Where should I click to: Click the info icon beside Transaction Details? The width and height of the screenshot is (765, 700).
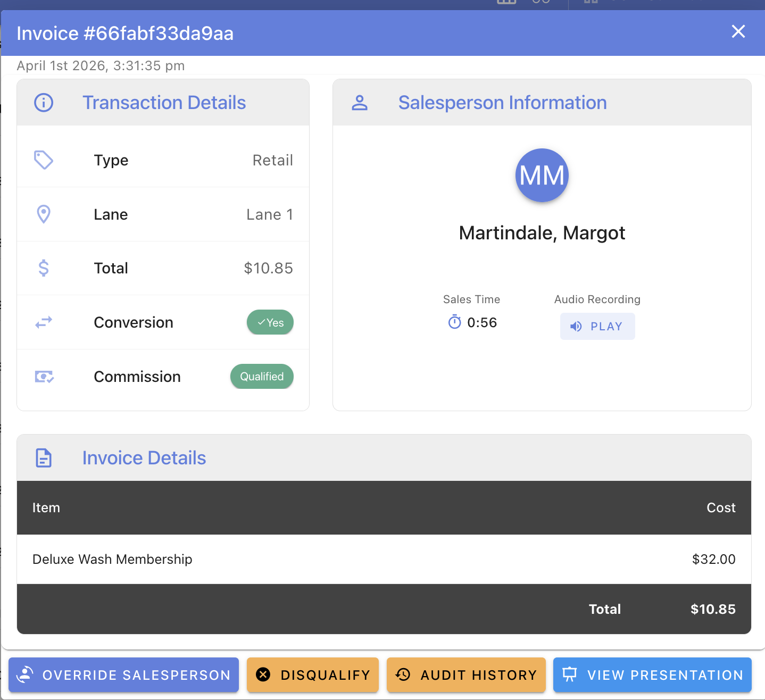click(44, 102)
